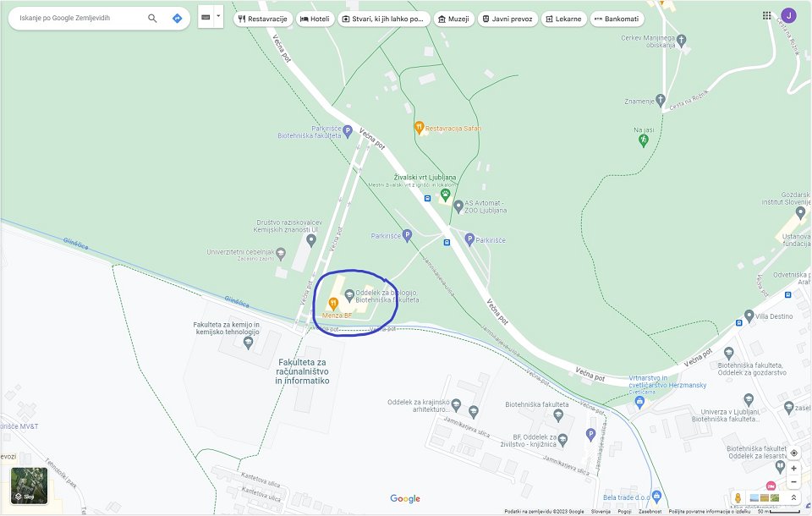The image size is (812, 516).
Task: Click the Zasebnost footer link
Action: coord(650,511)
